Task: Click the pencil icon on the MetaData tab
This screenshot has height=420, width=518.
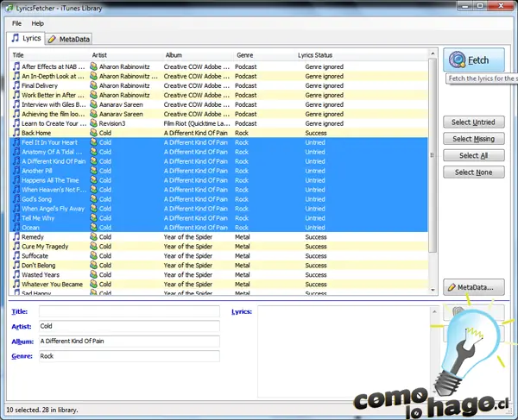Action: point(52,40)
